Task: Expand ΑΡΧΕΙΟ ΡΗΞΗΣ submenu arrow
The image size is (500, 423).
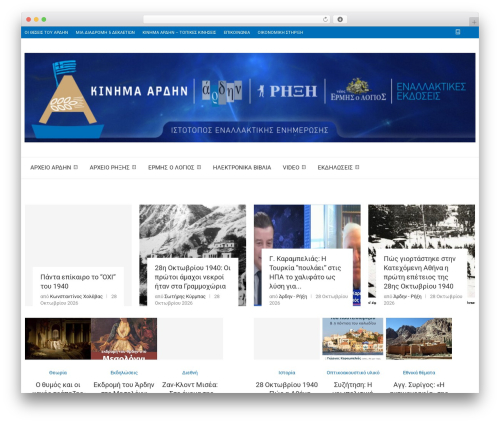Action: point(134,167)
